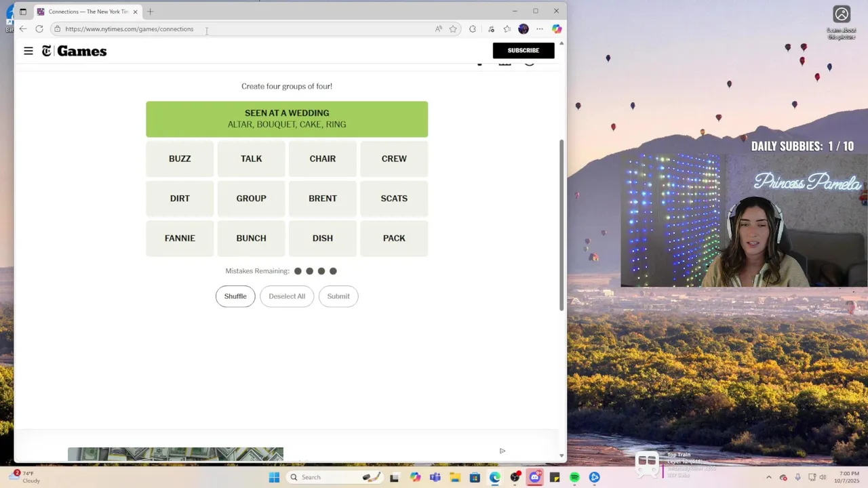Image resolution: width=868 pixels, height=488 pixels.
Task: Open OBS Studio from the taskbar
Action: coord(515,477)
